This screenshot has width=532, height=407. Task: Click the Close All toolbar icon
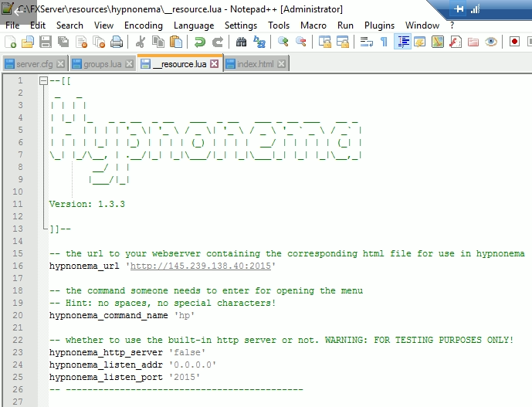[x=99, y=42]
